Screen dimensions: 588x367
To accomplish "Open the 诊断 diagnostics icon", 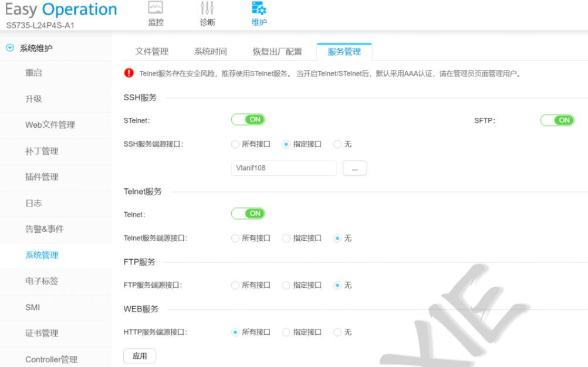I will tap(207, 9).
